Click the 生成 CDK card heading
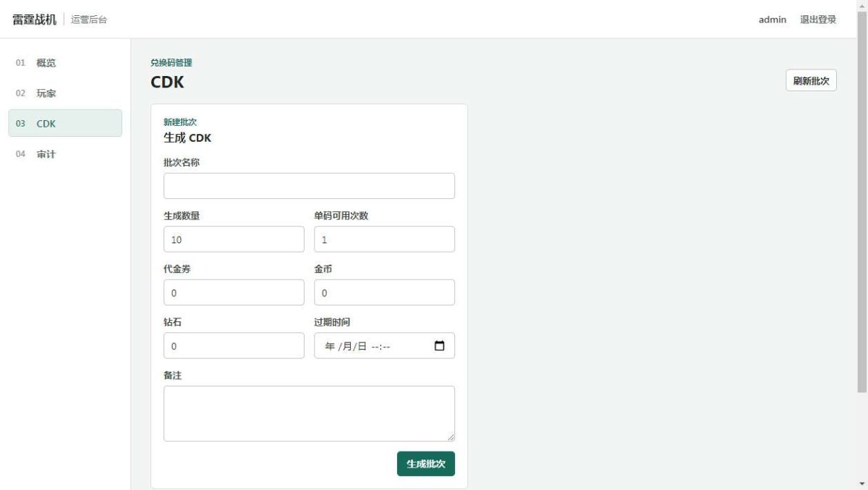 click(x=187, y=138)
